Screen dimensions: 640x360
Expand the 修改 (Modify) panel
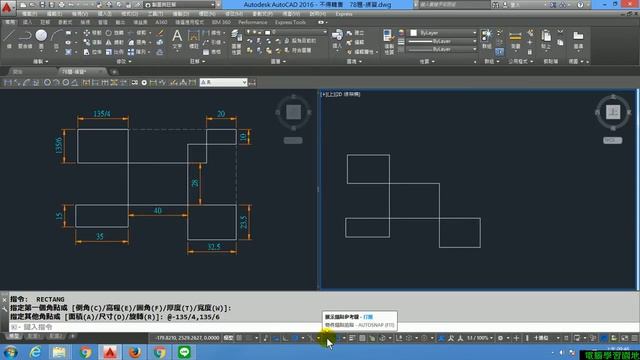124,62
